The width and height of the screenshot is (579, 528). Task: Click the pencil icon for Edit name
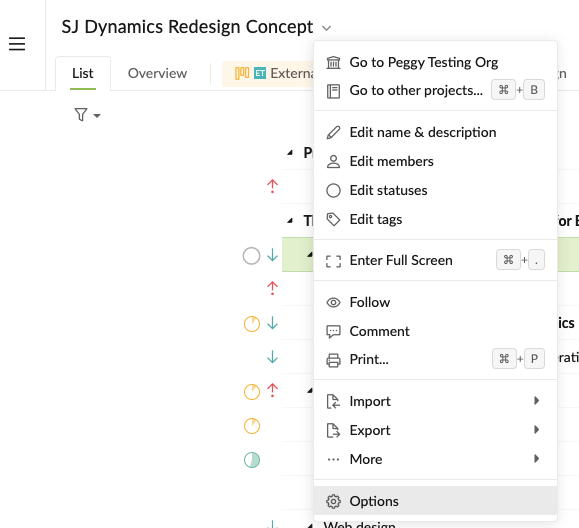(x=333, y=133)
